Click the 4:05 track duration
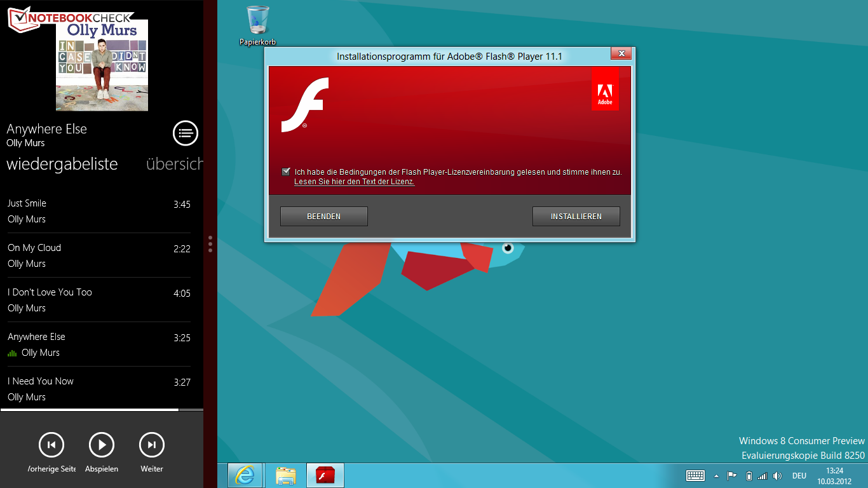 tap(182, 293)
